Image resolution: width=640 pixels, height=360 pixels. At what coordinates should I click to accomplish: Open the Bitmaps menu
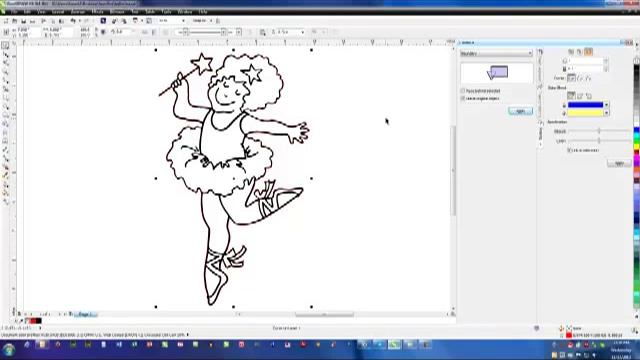tap(117, 12)
